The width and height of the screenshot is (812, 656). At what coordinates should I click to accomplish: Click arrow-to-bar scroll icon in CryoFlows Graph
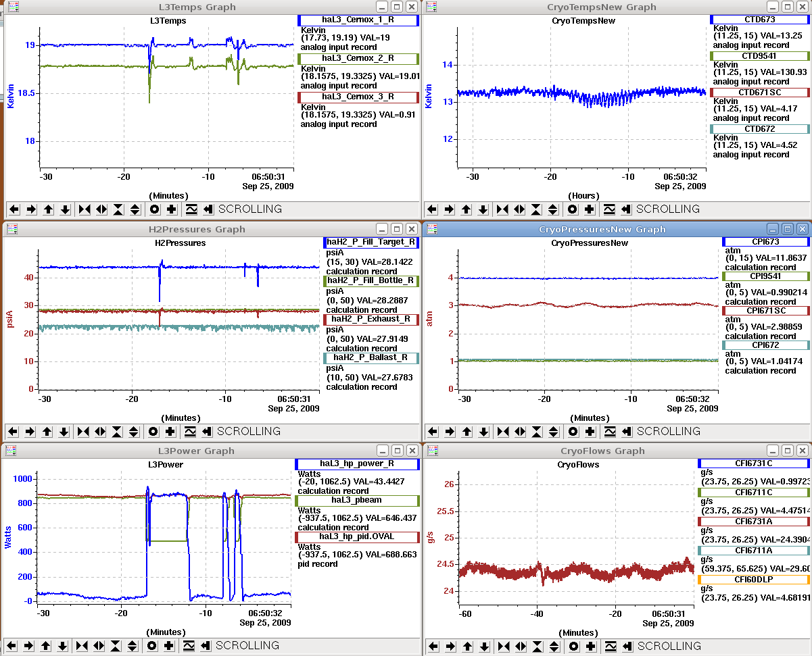point(627,647)
